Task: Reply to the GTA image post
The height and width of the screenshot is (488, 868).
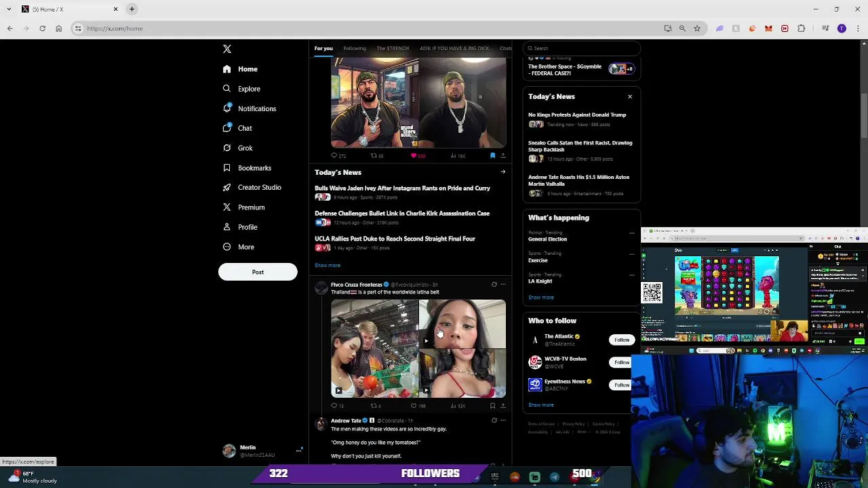Action: click(x=334, y=156)
